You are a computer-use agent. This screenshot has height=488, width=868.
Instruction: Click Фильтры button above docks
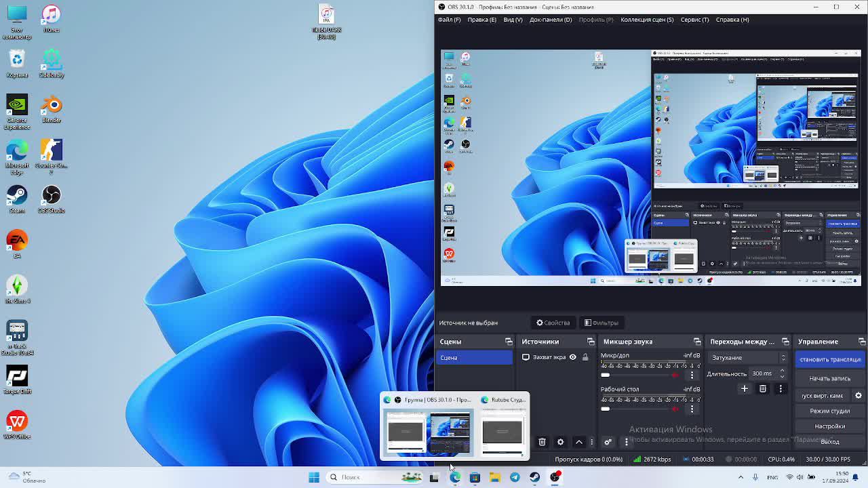[601, 323]
